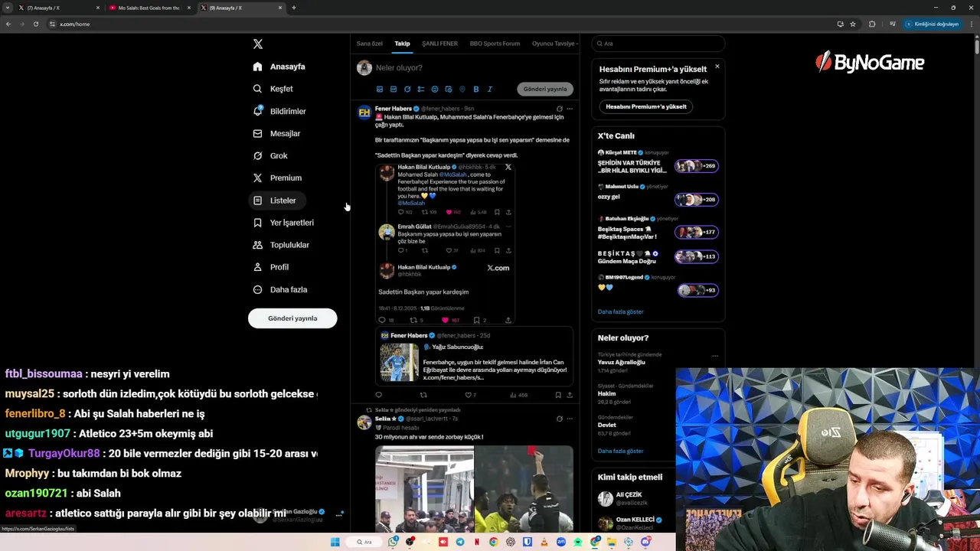The image size is (980, 551).
Task: Click Grok icon on Selin post
Action: coord(559,419)
